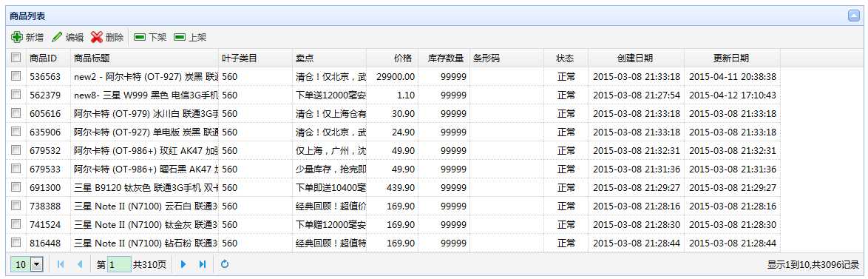868x279 pixels.
Task: Check the row for product 679533
Action: click(16, 168)
